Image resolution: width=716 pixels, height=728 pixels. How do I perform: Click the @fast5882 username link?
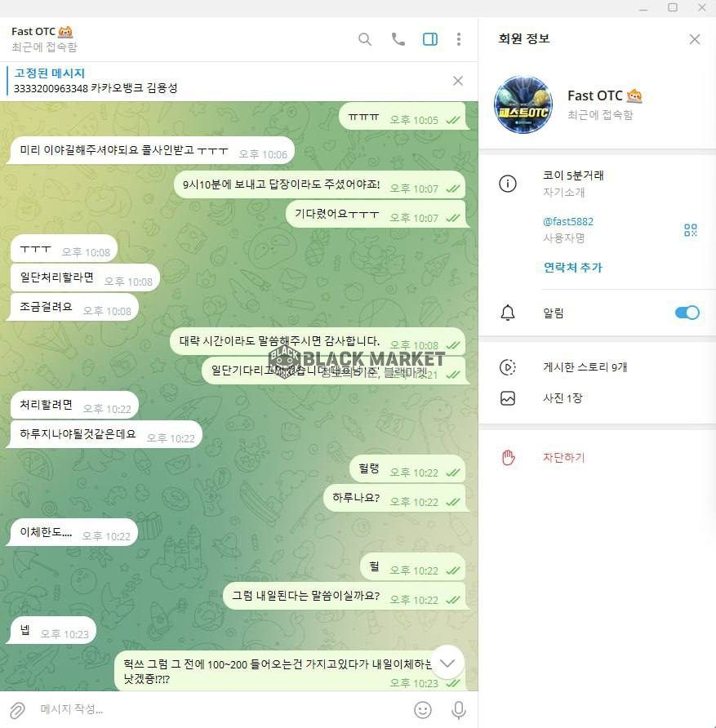[x=568, y=221]
